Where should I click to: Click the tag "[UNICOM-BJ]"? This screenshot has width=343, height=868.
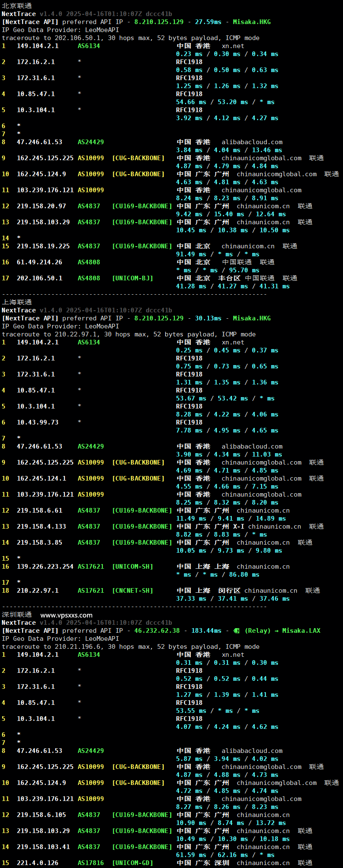pyautogui.click(x=133, y=278)
